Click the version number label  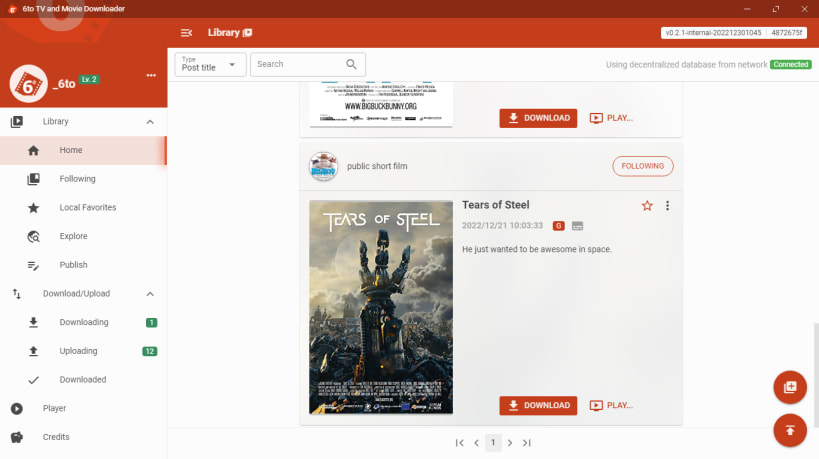713,32
